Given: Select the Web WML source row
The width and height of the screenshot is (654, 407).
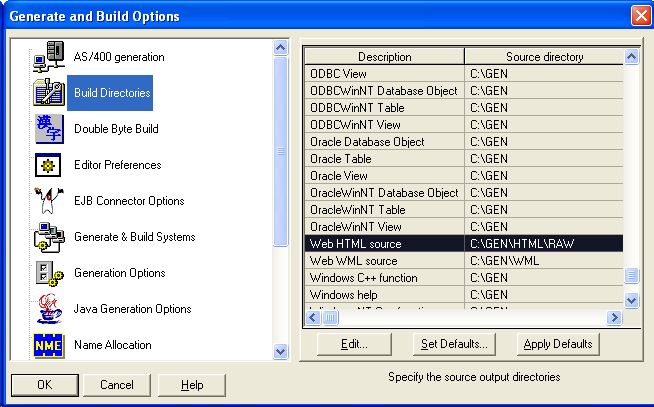Looking at the screenshot, I should [464, 261].
